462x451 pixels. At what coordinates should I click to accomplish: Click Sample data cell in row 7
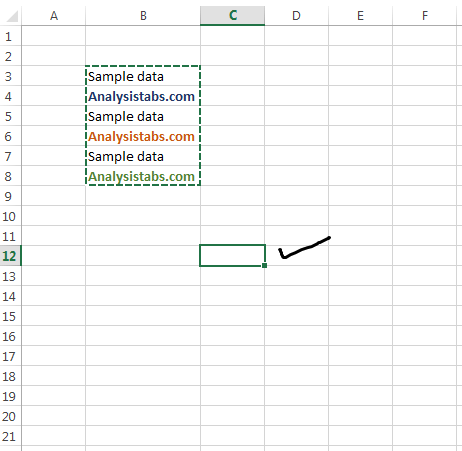pyautogui.click(x=143, y=156)
